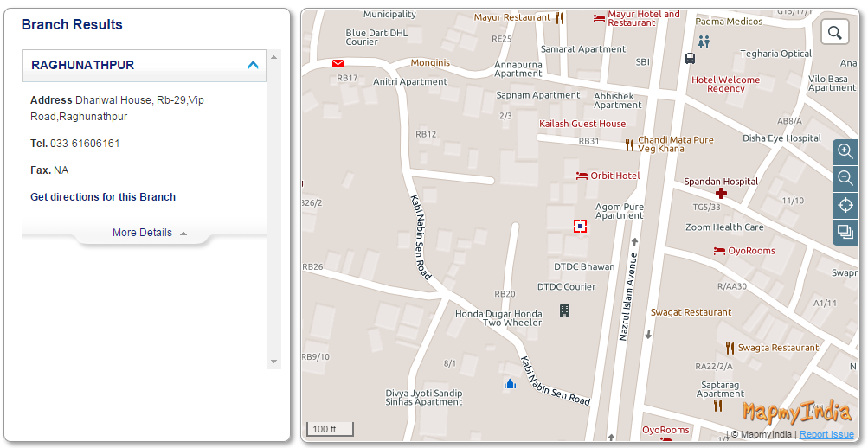Open the Report Issue link
The width and height of the screenshot is (868, 448).
pos(826,434)
